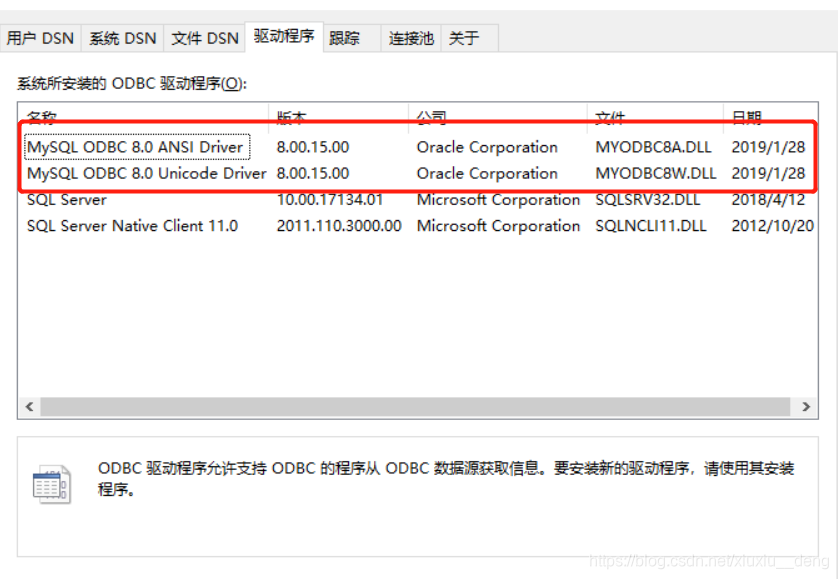Click the 2019/1/28 date in ANSI Driver row

coord(768,147)
